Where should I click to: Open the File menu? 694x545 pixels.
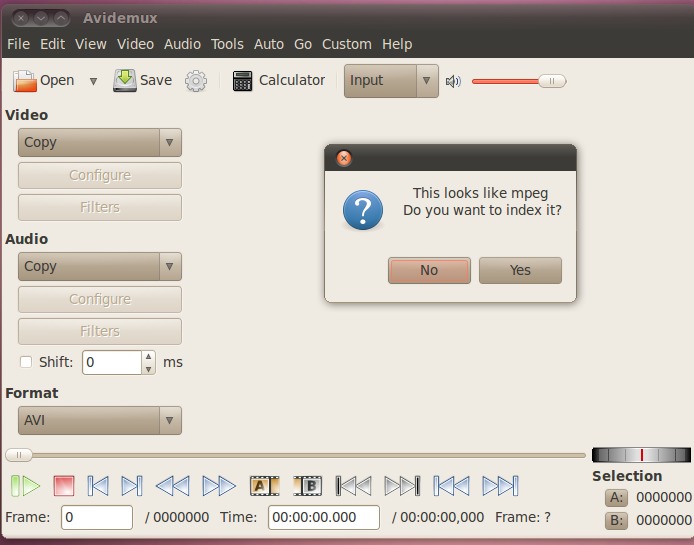(19, 44)
